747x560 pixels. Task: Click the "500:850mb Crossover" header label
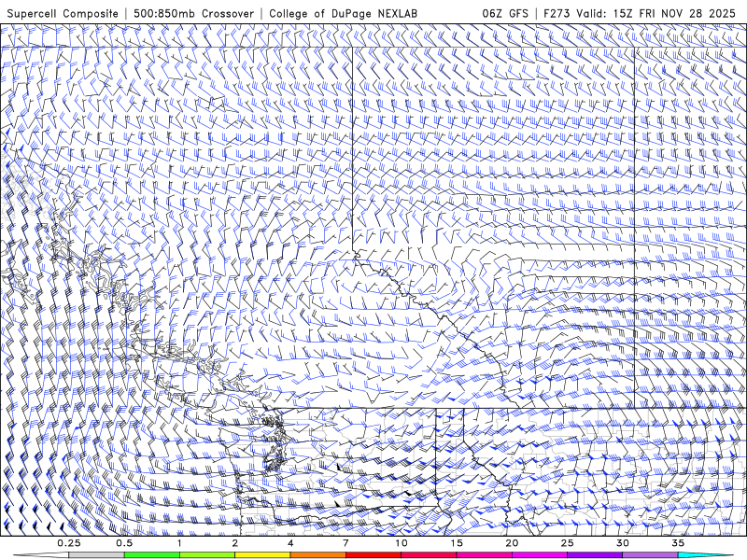pyautogui.click(x=193, y=13)
